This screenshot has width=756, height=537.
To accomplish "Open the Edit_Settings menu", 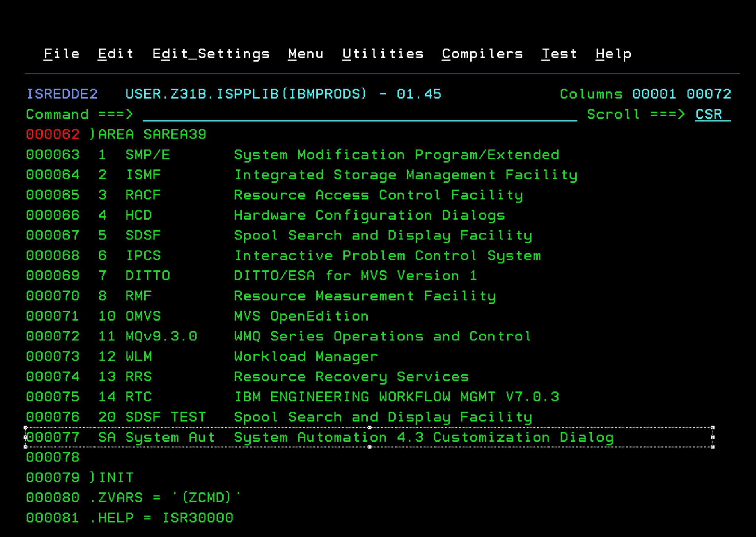I will 210,54.
